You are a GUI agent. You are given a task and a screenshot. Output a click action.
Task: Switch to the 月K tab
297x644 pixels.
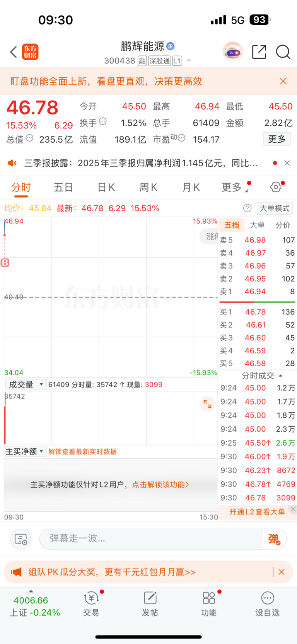(191, 188)
